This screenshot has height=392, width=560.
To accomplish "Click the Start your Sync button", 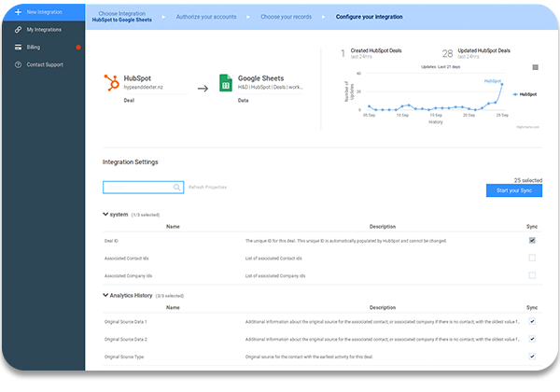I will 514,190.
